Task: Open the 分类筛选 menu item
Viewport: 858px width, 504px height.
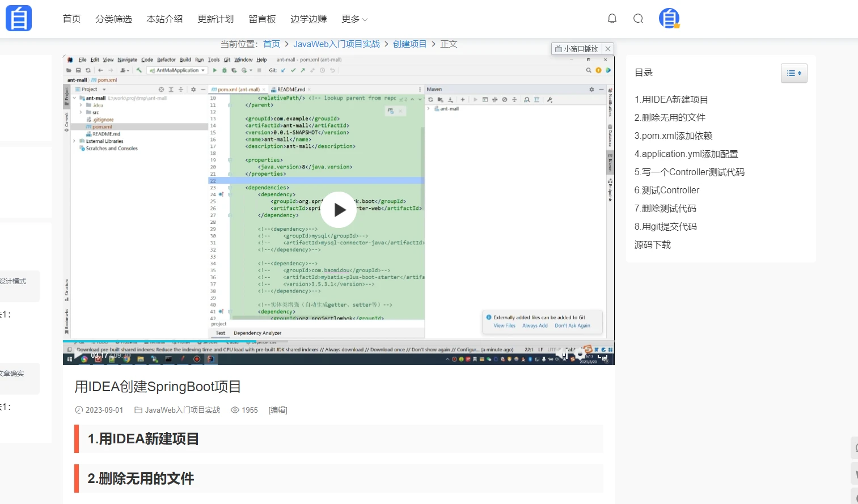Action: coord(113,19)
